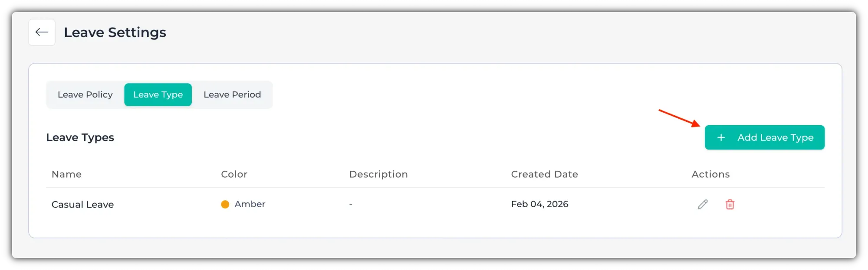Click the plus icon on Add Leave Type
868x270 pixels.
[x=721, y=137]
